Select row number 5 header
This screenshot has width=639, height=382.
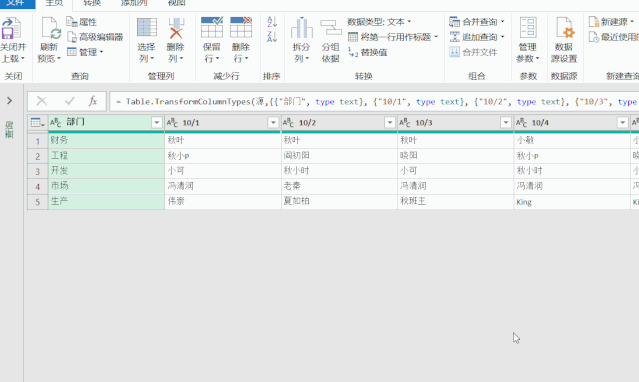click(37, 202)
